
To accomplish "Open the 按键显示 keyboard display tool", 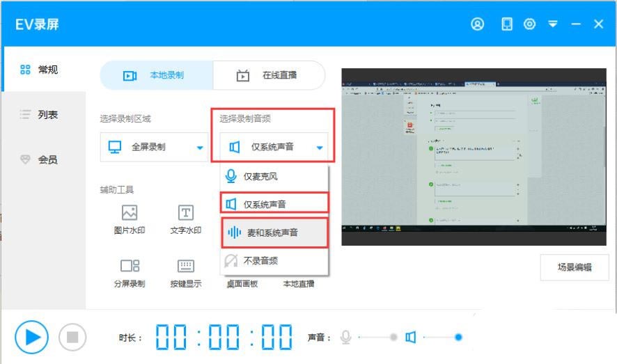I will (x=186, y=274).
